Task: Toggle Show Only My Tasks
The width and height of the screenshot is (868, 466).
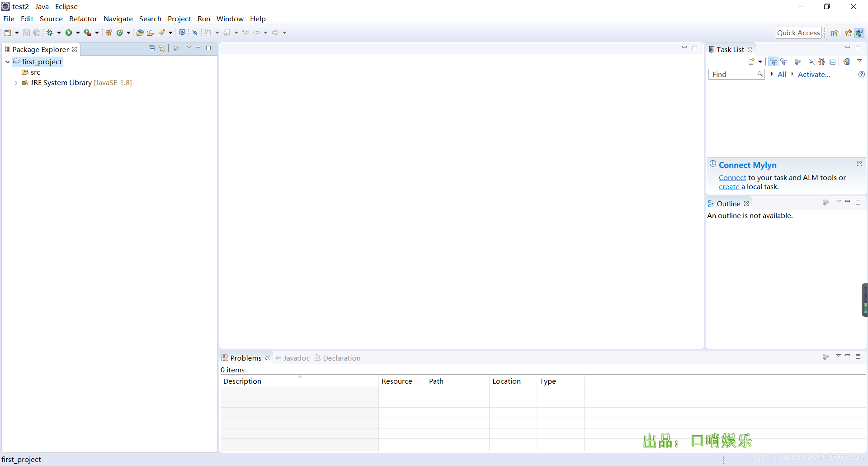Action: 822,62
